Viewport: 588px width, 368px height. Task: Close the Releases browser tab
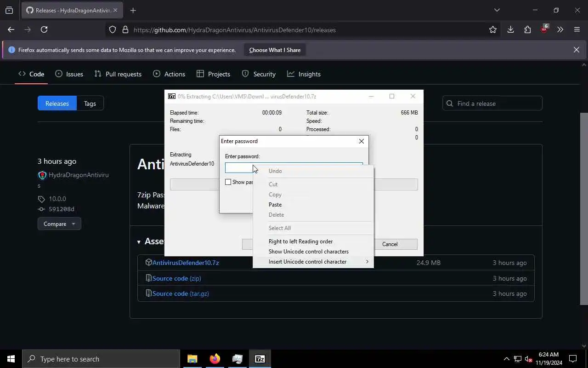click(115, 10)
